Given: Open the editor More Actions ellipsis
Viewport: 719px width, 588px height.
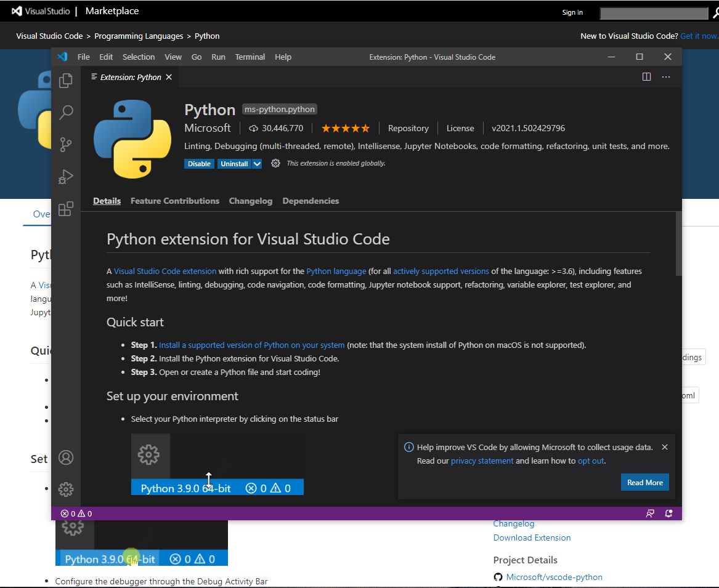Looking at the screenshot, I should tap(666, 77).
